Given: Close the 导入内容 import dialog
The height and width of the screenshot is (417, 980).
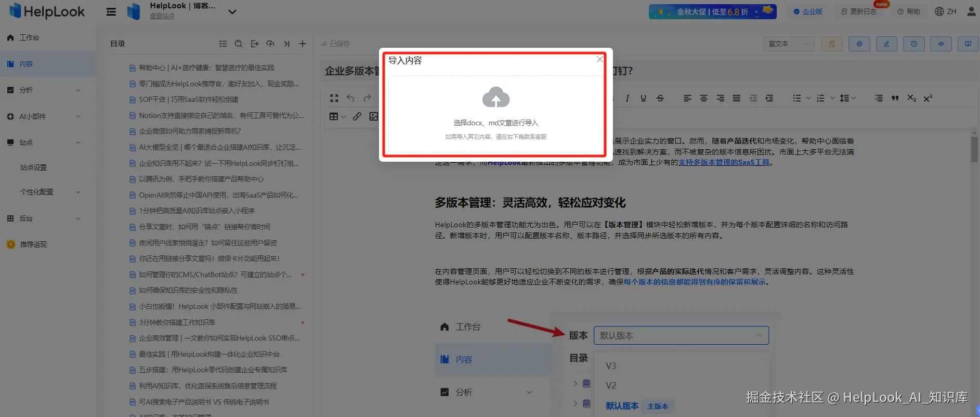Looking at the screenshot, I should click(599, 59).
